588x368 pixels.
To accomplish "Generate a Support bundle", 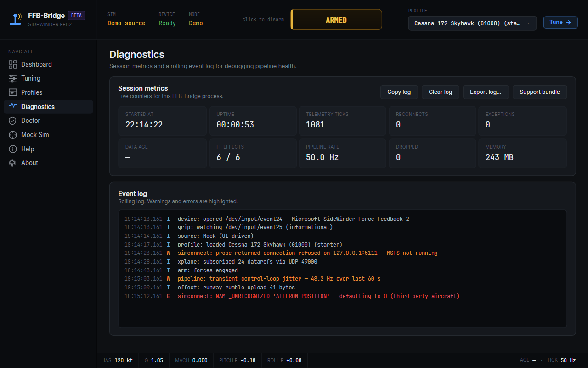I will pyautogui.click(x=540, y=92).
